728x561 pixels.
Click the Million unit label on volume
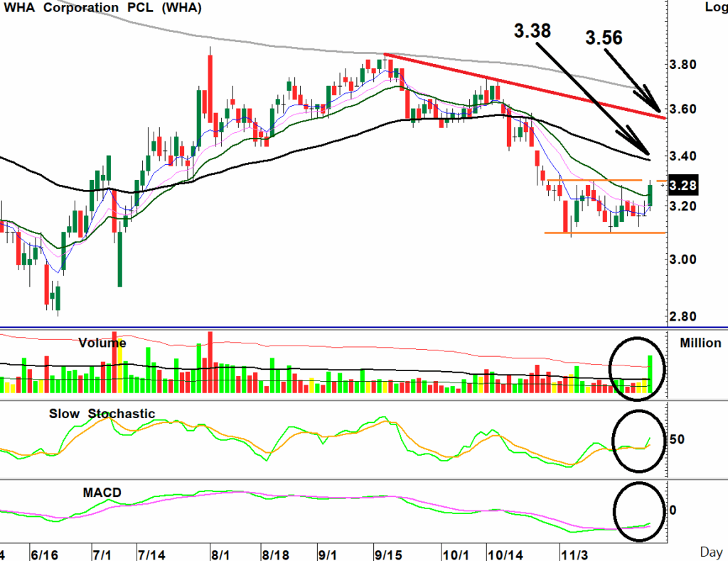point(699,343)
